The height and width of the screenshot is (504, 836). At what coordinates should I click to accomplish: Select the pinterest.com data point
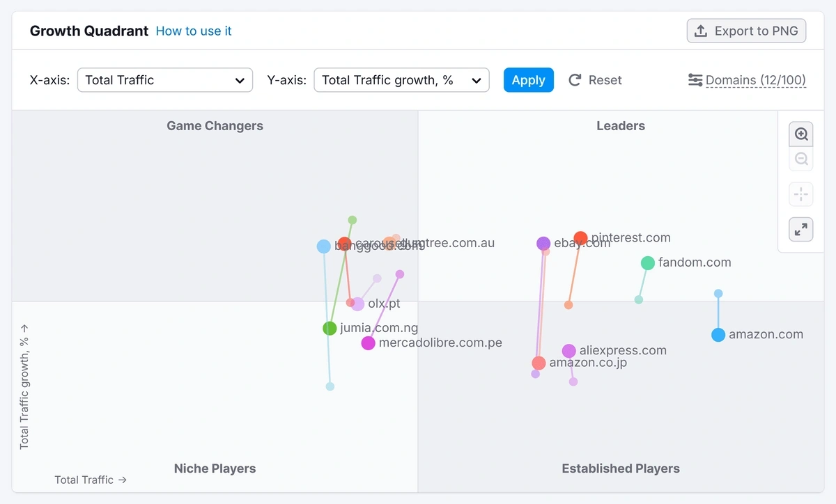point(581,239)
